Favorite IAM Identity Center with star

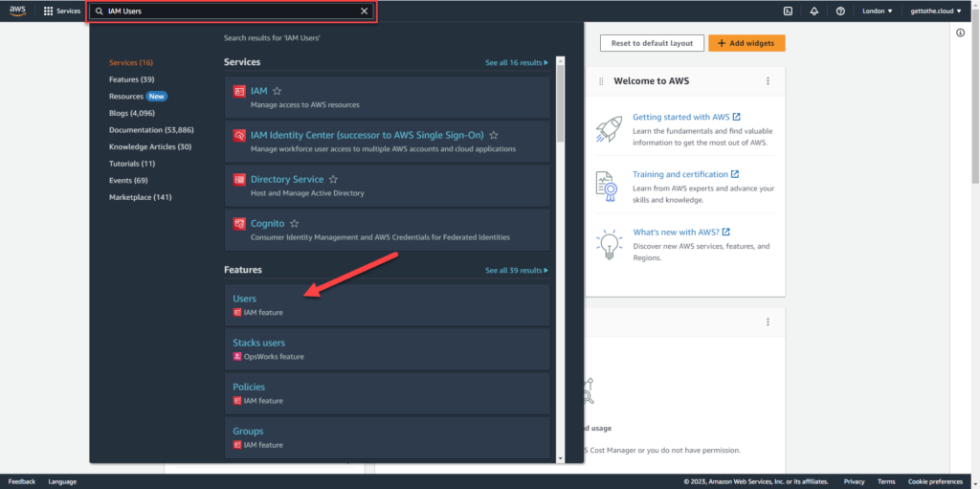point(494,135)
